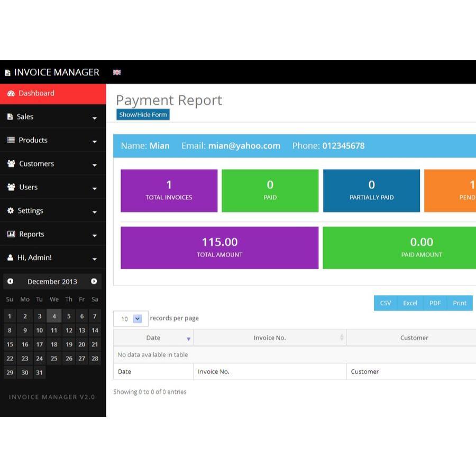This screenshot has height=476, width=476.
Task: Click the Total Invoices purple tile
Action: pos(169,190)
